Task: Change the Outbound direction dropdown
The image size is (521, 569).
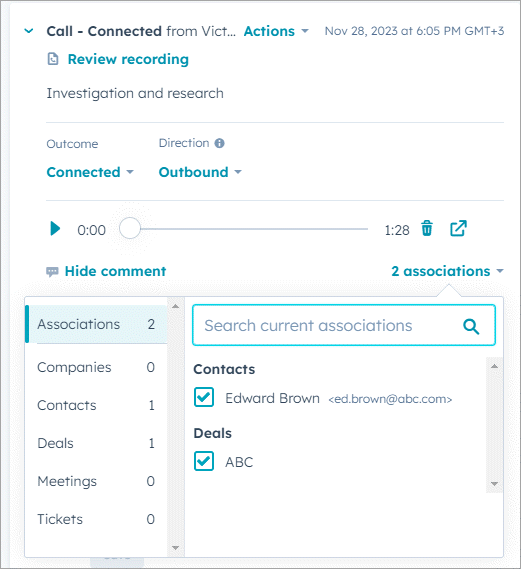Action: [200, 172]
